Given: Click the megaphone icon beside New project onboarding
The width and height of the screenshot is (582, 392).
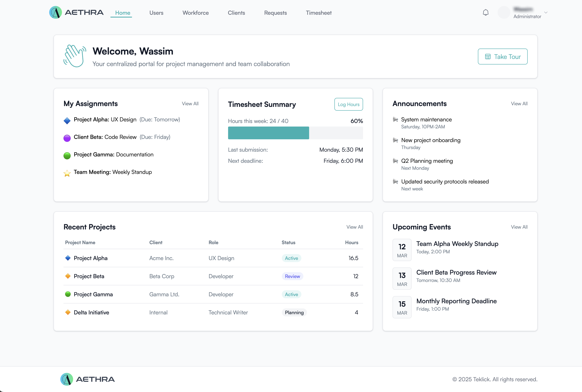Looking at the screenshot, I should [x=395, y=140].
